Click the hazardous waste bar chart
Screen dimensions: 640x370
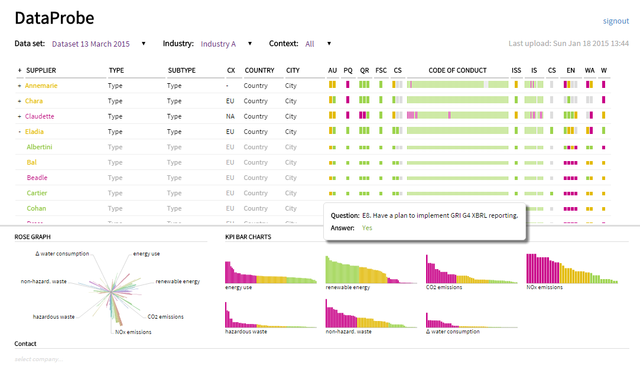271,315
